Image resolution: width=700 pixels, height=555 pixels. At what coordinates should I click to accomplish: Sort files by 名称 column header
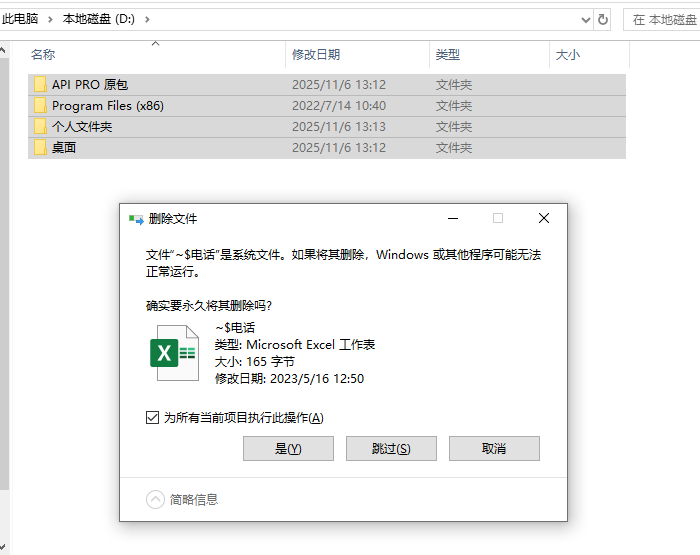coord(43,55)
